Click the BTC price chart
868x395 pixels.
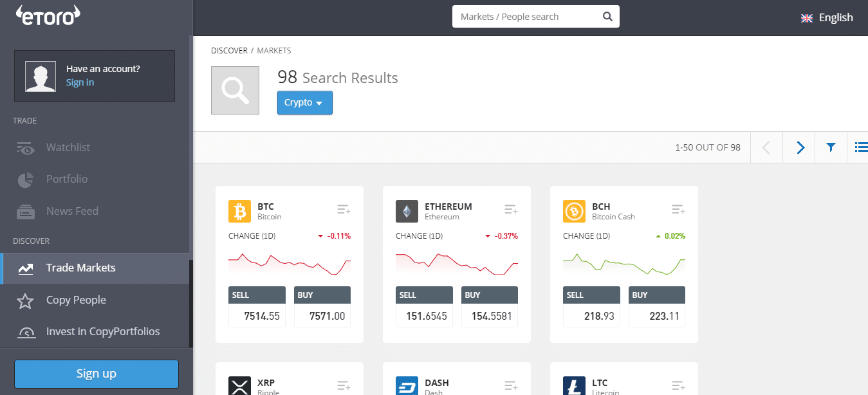[x=290, y=264]
